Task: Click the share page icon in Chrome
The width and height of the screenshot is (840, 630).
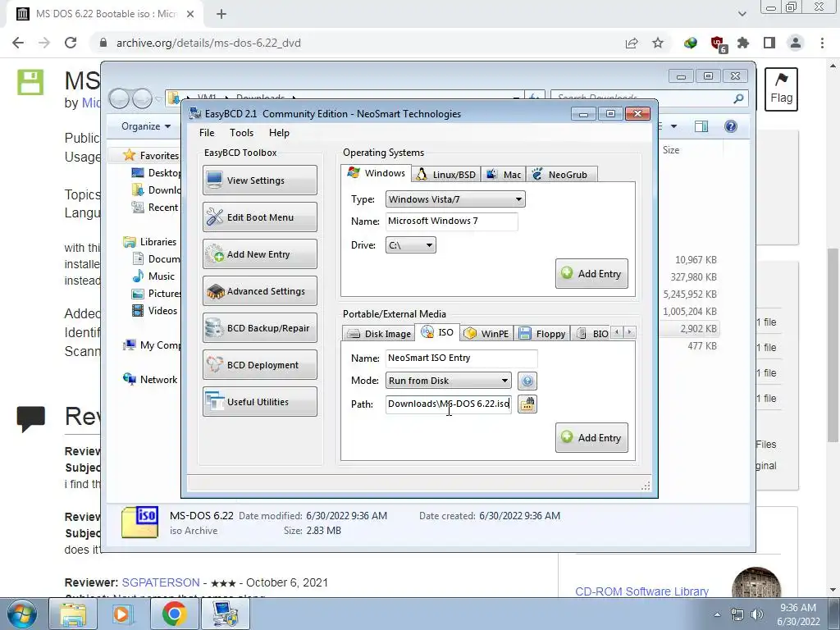Action: (x=632, y=43)
